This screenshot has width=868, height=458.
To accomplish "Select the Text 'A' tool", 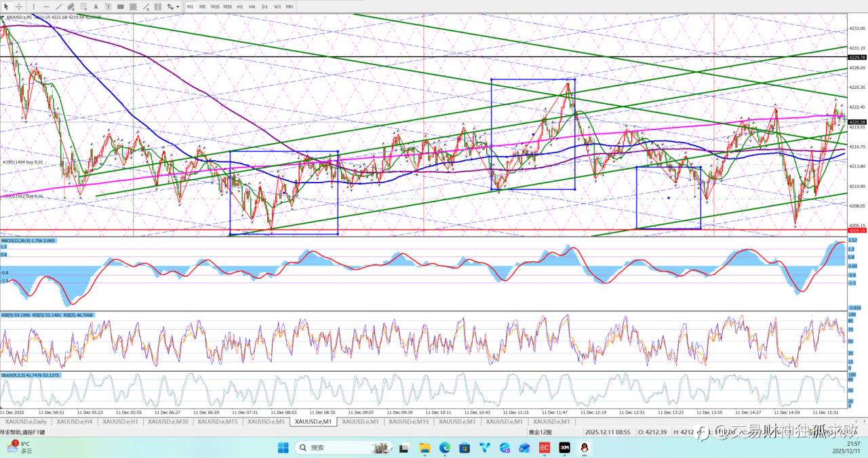I will (96, 6).
